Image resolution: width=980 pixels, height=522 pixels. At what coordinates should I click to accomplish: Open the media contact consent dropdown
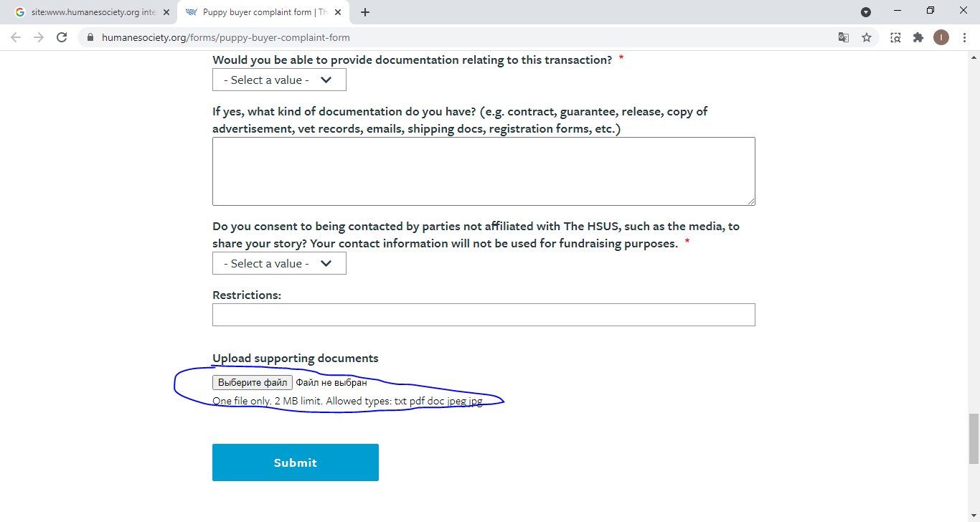pos(279,263)
